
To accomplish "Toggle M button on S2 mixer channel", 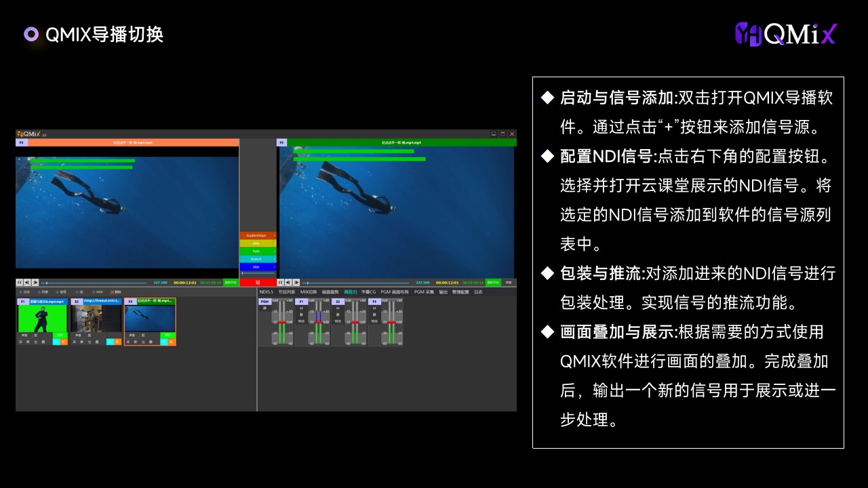I will point(338,308).
